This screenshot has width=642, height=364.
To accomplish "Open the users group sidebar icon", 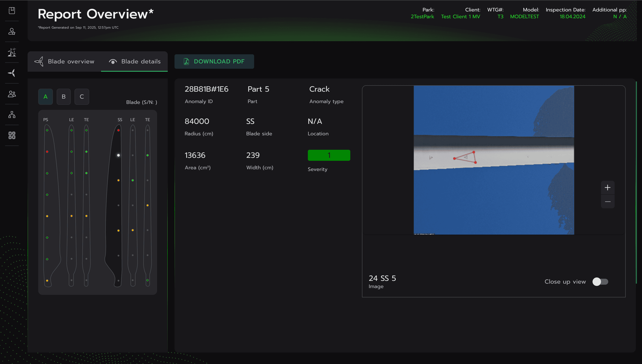I will coord(12,94).
